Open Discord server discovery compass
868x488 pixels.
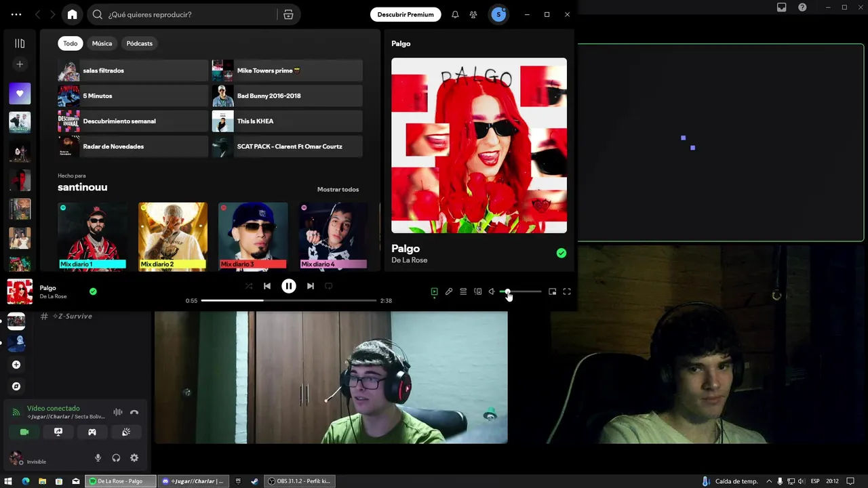point(16,386)
